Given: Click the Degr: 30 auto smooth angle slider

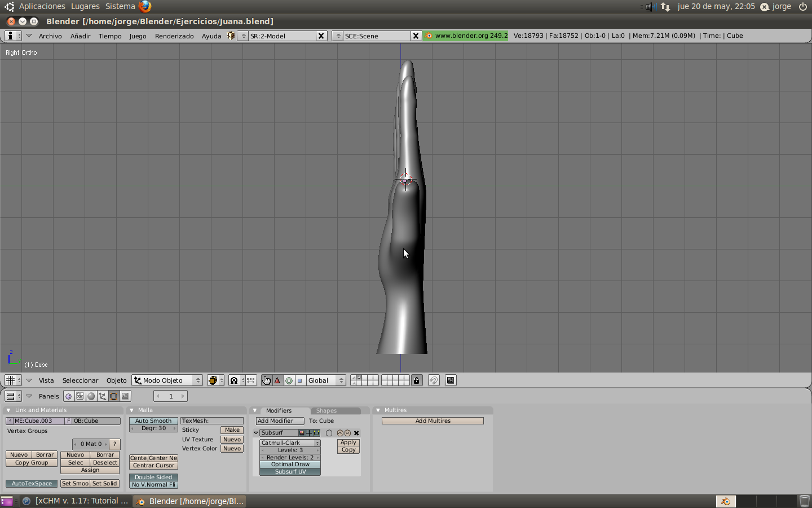Looking at the screenshot, I should [x=153, y=428].
